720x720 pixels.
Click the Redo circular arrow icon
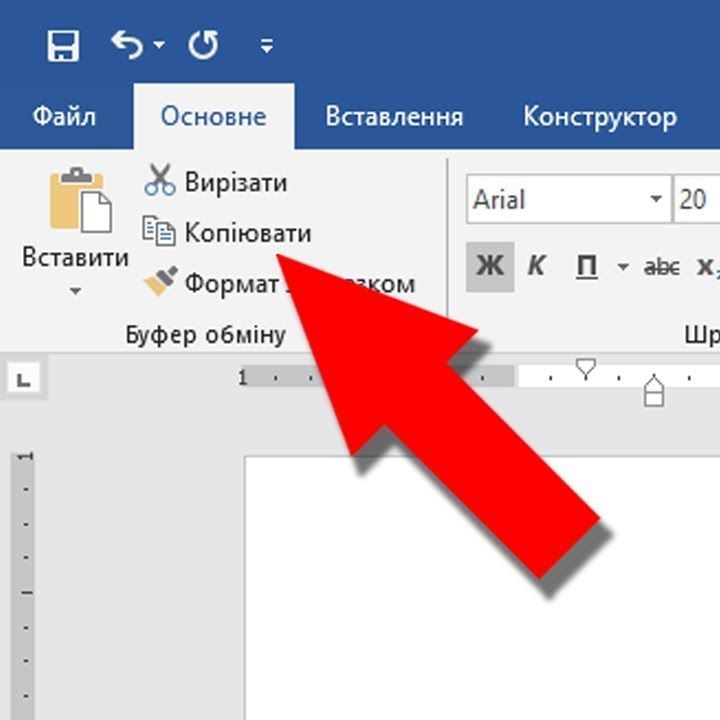(x=203, y=45)
